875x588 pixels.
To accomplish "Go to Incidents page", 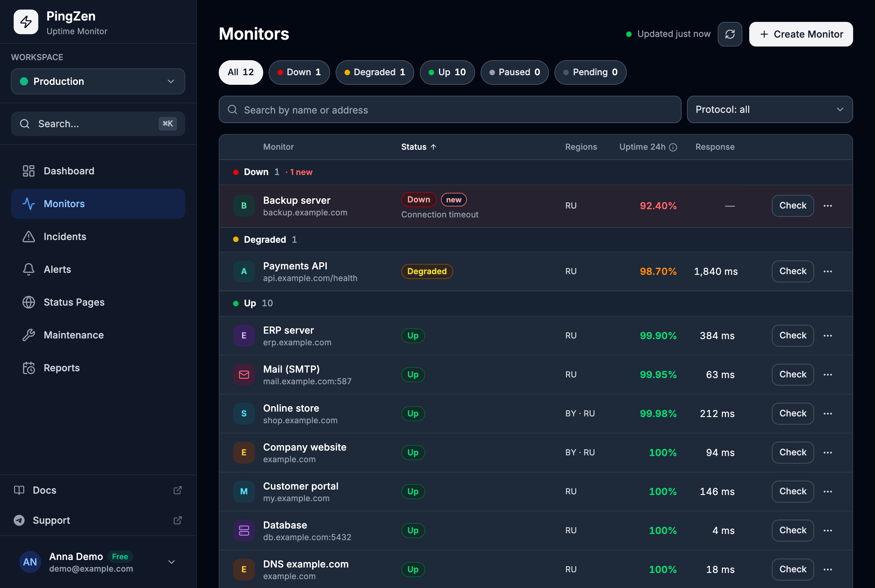I will [98, 237].
